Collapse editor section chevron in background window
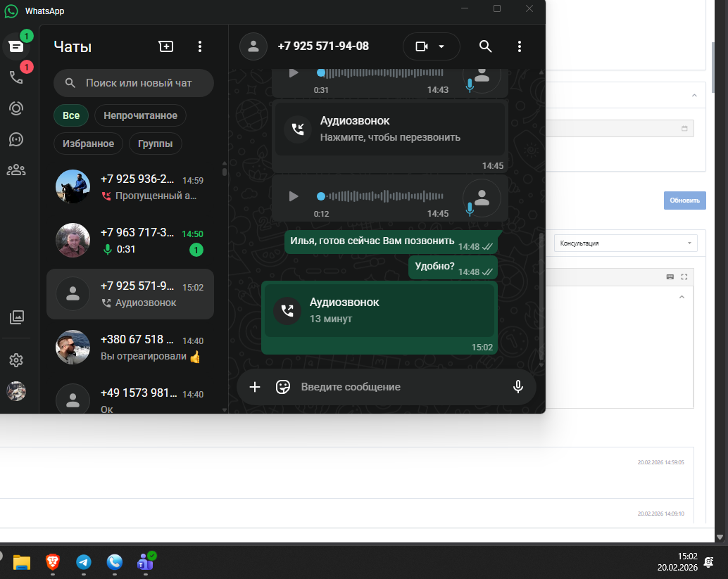 click(682, 297)
